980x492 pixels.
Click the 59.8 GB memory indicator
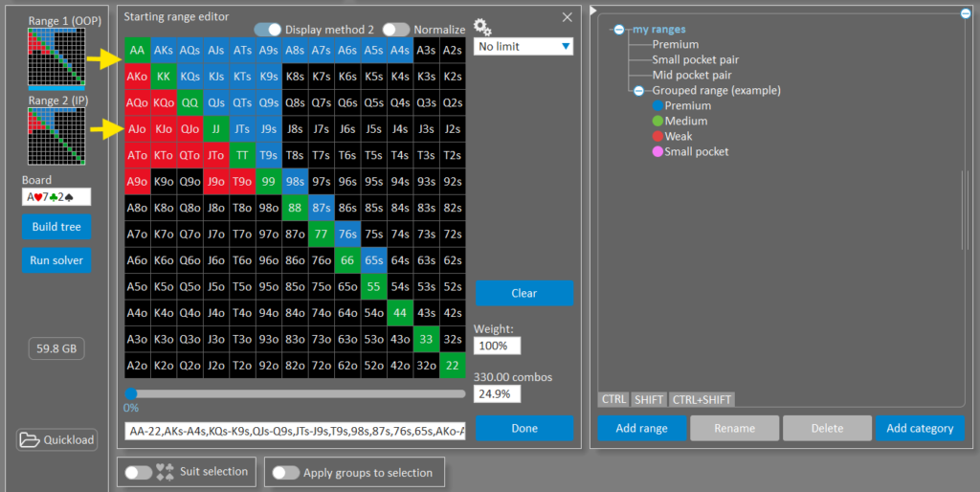[x=56, y=348]
